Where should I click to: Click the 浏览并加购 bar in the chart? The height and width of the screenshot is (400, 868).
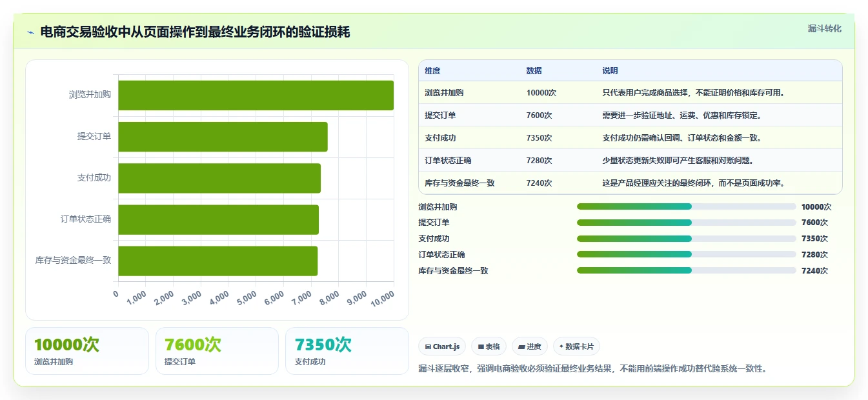tap(256, 95)
